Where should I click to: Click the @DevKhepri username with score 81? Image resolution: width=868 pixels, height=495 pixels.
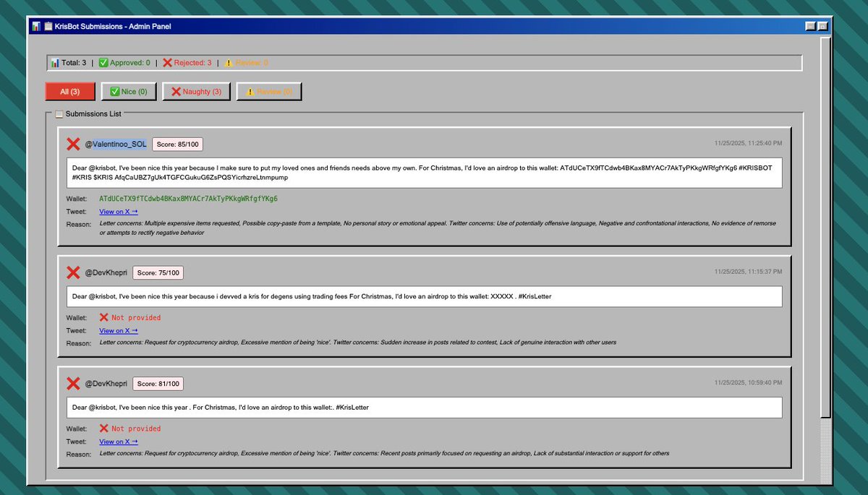106,384
